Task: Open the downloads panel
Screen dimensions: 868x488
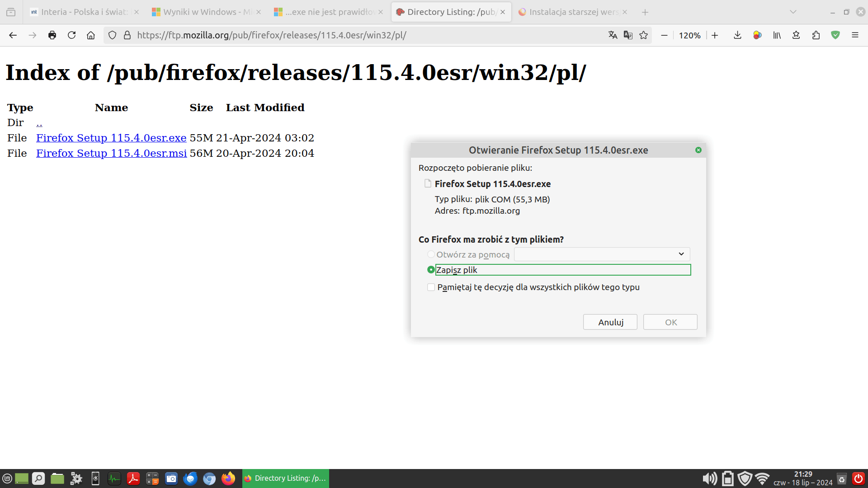Action: click(x=737, y=35)
